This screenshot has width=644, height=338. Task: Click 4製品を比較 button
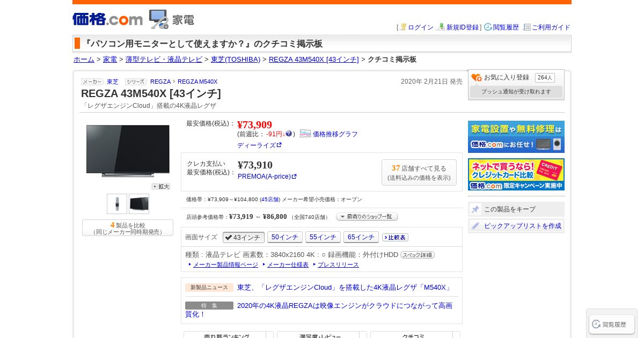click(128, 228)
